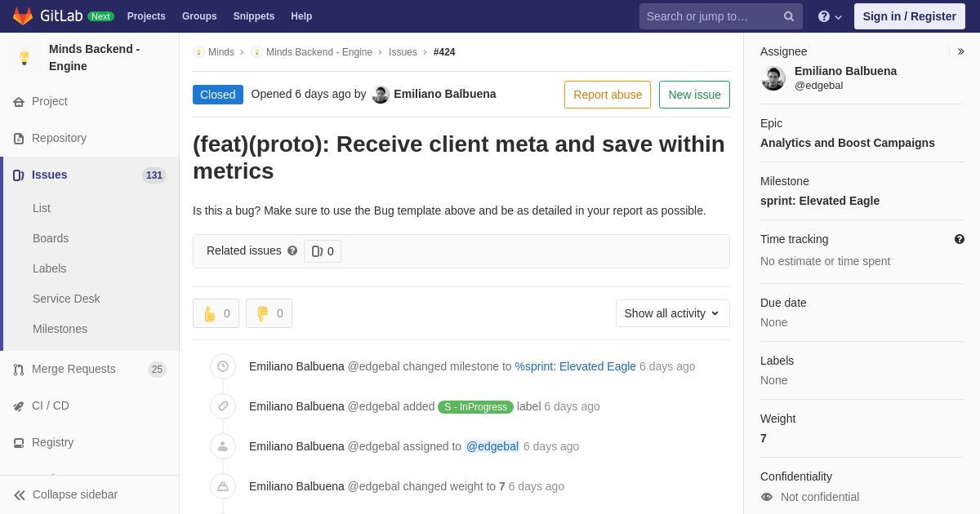This screenshot has width=980, height=514.
Task: Collapse sidebar using the bottom toggle
Action: 65,494
